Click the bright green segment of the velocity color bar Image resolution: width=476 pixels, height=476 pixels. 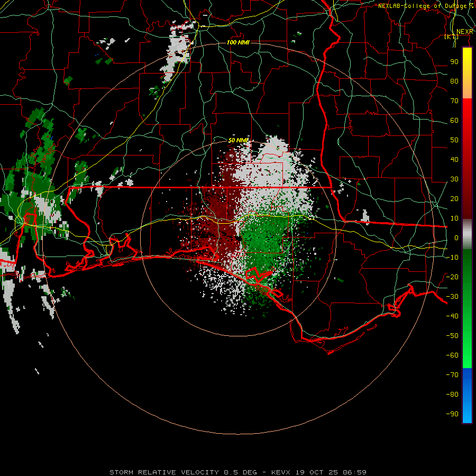[467, 309]
